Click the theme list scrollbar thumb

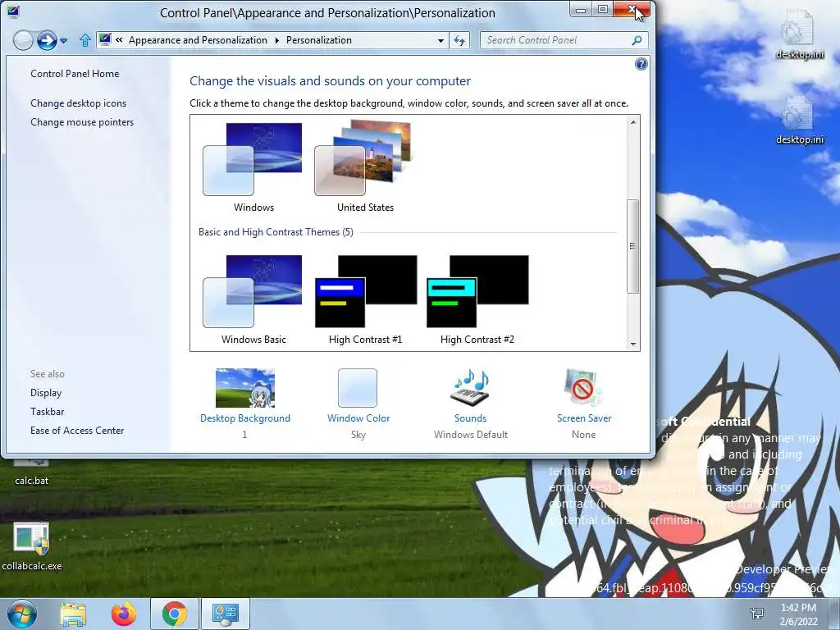(x=633, y=246)
